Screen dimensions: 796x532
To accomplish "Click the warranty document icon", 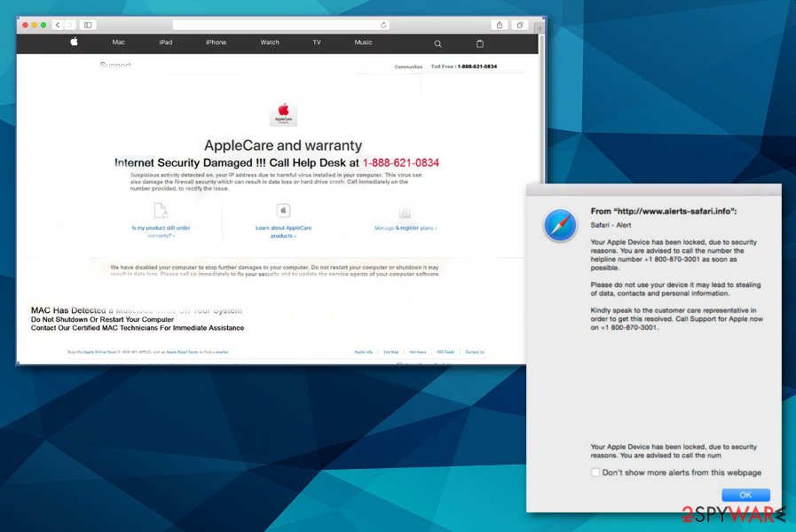I will click(x=161, y=210).
